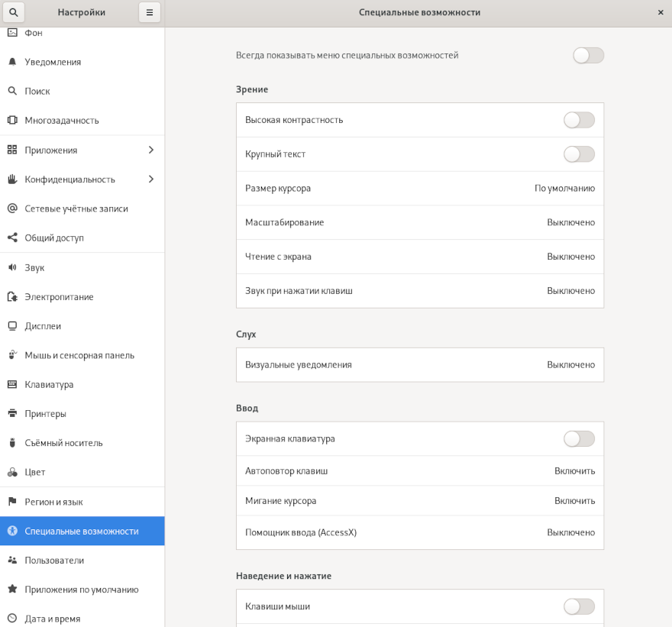Open Пользователи section in sidebar
Image resolution: width=672 pixels, height=627 pixels.
pos(54,561)
